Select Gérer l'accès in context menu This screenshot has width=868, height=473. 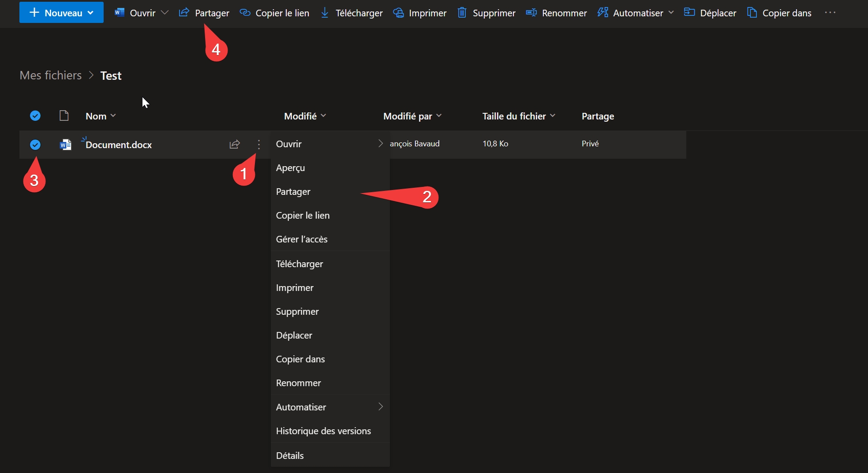point(302,239)
